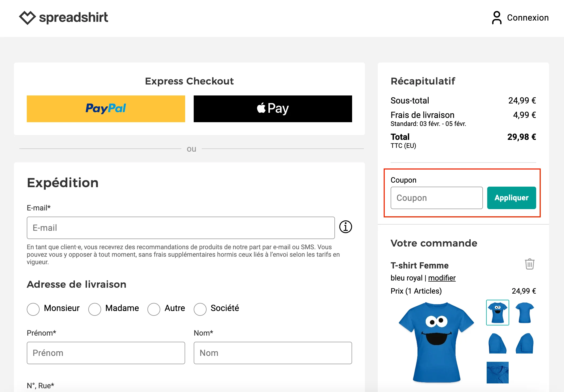Viewport: 564px width, 392px height.
Task: Select the front view t-shirt thumbnail
Action: 497,312
